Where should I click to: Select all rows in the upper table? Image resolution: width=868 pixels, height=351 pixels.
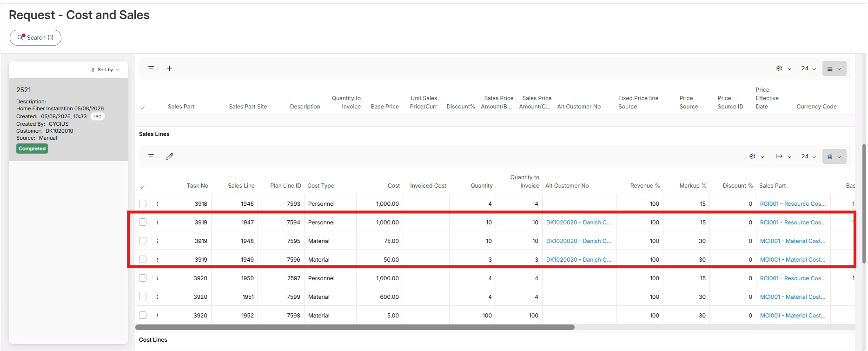pyautogui.click(x=143, y=108)
